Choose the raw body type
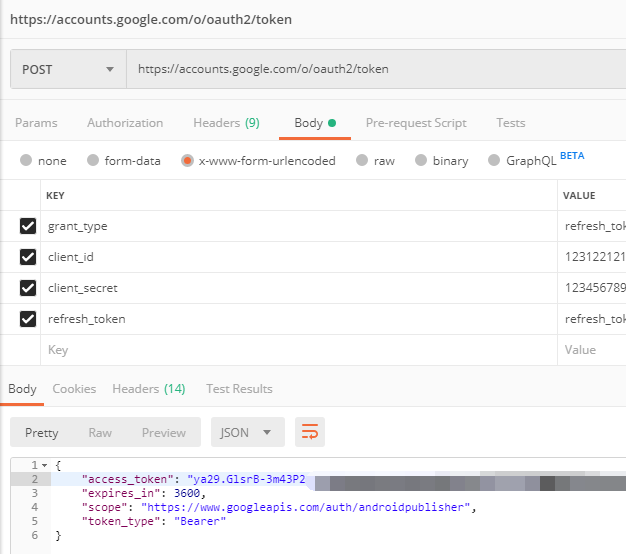626x554 pixels. [x=363, y=160]
